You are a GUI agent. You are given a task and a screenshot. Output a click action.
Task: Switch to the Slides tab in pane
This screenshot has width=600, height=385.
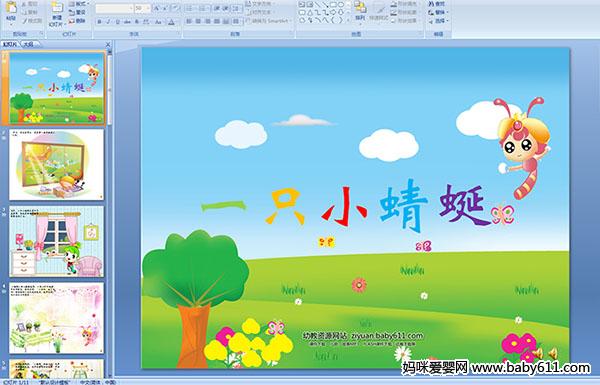click(x=10, y=44)
